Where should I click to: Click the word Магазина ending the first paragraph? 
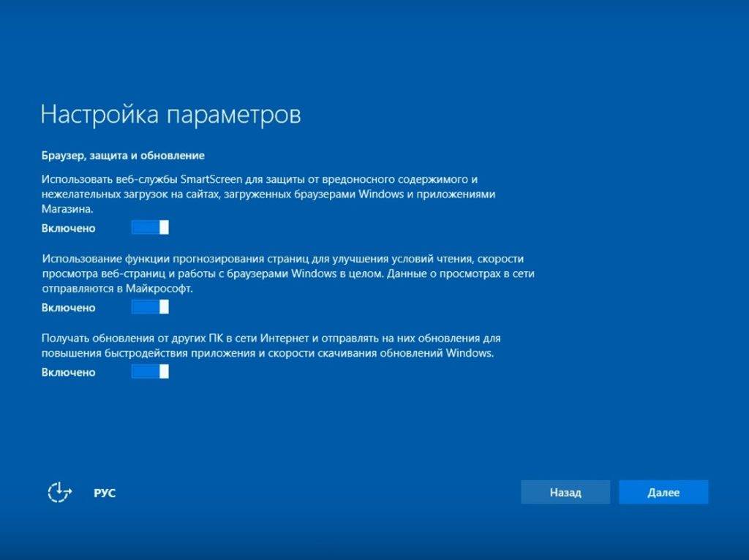pyautogui.click(x=69, y=209)
